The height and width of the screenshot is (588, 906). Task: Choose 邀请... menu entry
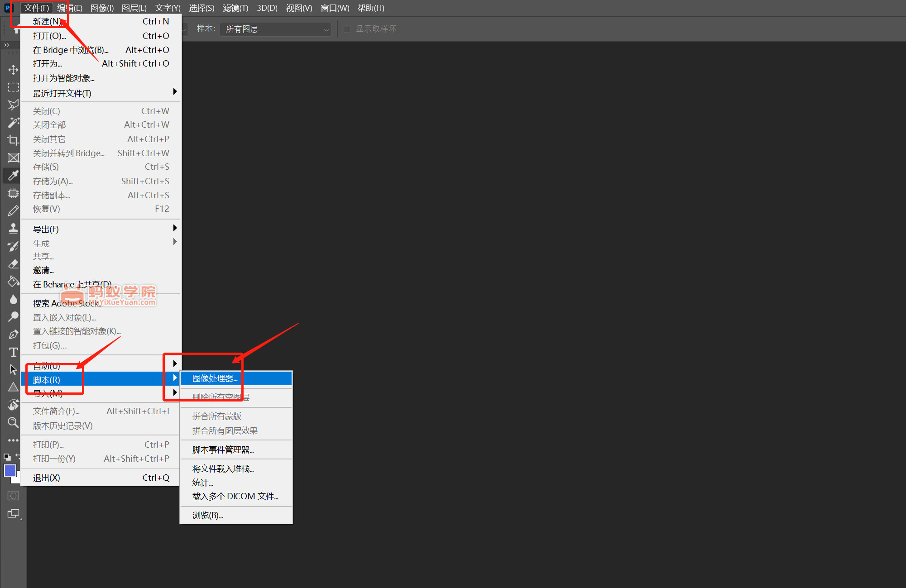[x=101, y=270]
